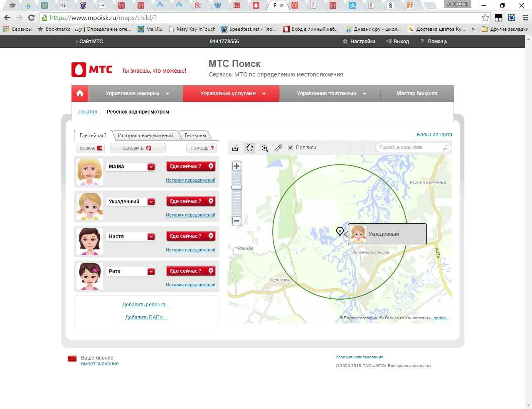Click Добавить ребенка link
The width and height of the screenshot is (532, 409).
coord(146,305)
